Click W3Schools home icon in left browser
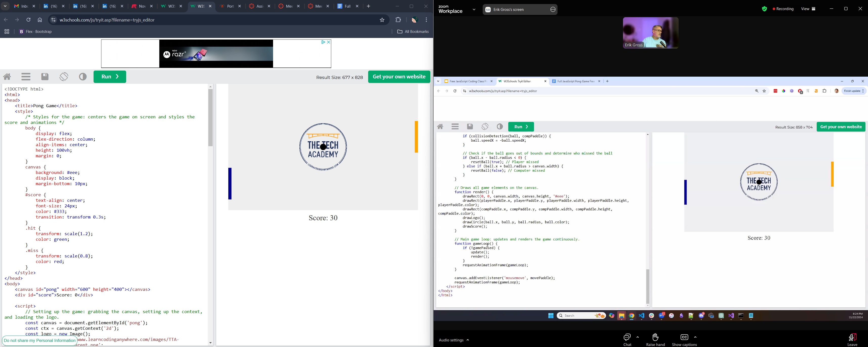 7,77
